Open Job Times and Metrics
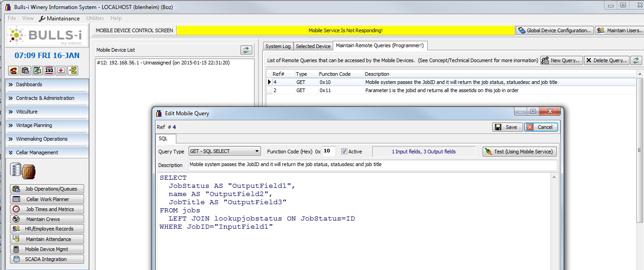This screenshot has height=270, width=644. coord(47,209)
